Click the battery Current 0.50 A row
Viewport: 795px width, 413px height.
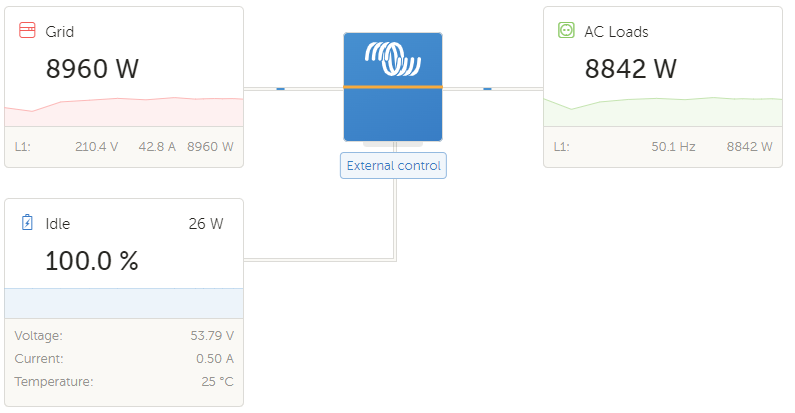124,358
